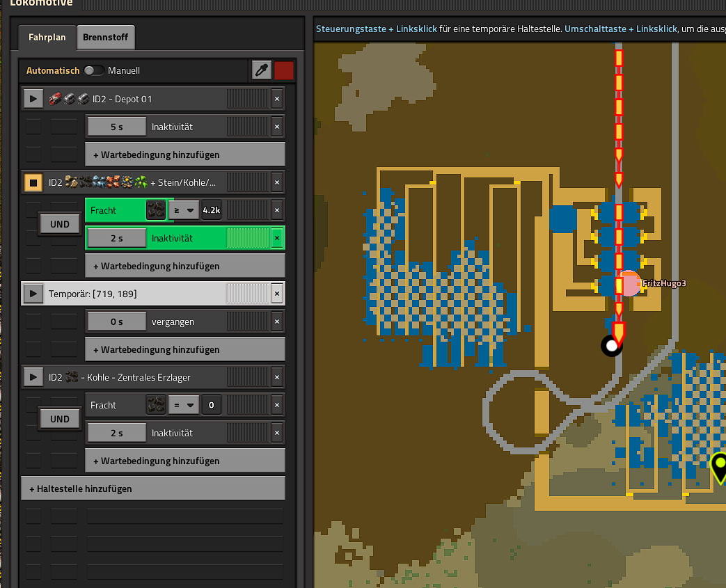The height and width of the screenshot is (588, 726).
Task: Open the ≥ comparator dropdown
Action: click(x=184, y=210)
